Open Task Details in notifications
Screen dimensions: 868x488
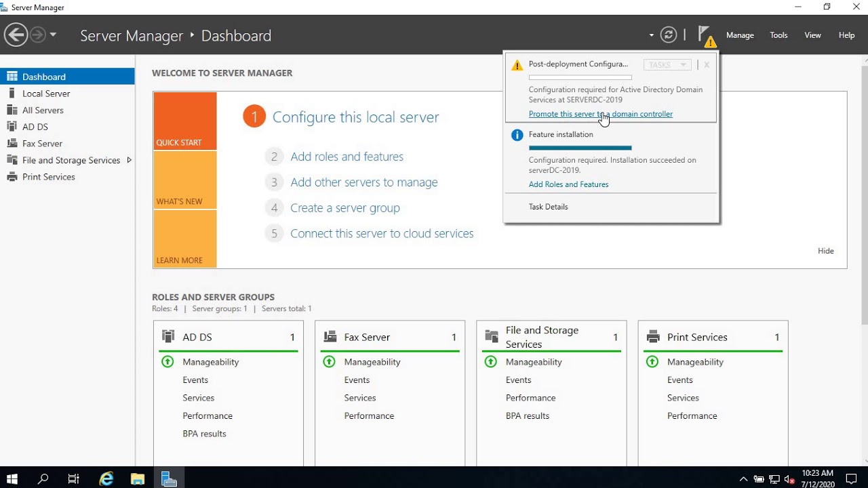(548, 207)
